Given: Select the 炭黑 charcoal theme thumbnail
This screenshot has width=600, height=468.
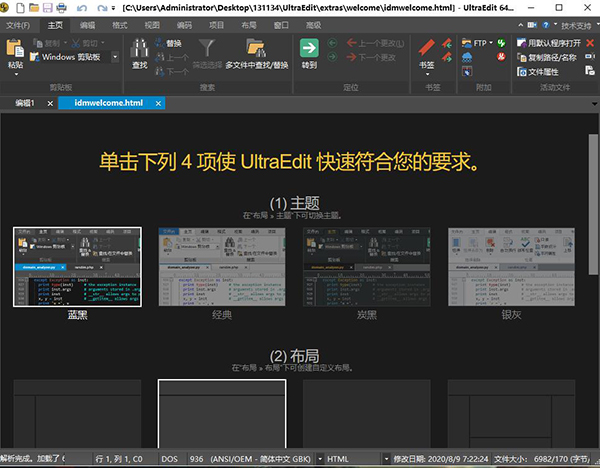Looking at the screenshot, I should 367,267.
